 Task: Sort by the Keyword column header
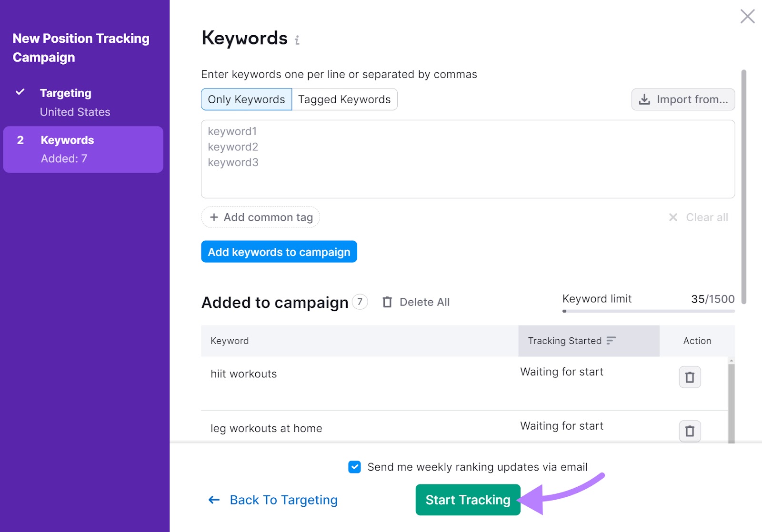point(230,341)
